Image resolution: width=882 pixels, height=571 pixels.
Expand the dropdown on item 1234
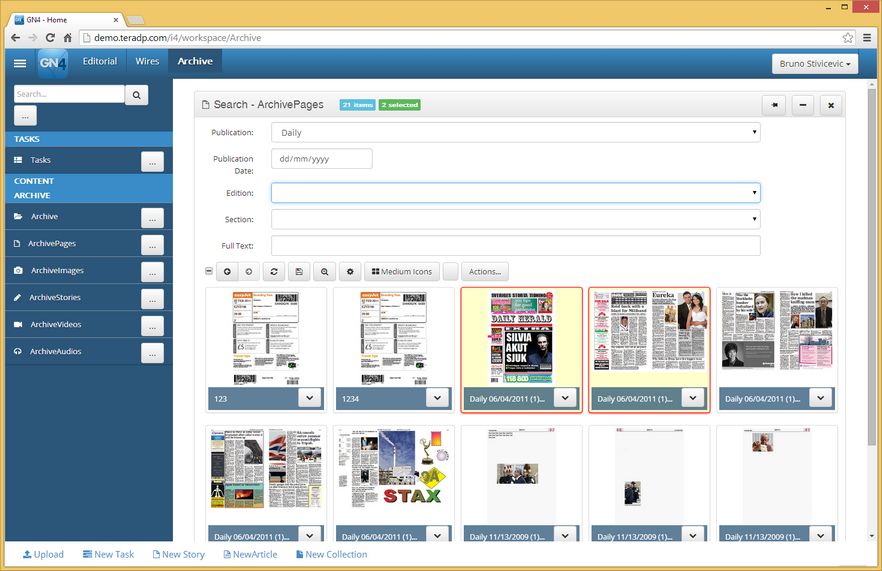437,398
